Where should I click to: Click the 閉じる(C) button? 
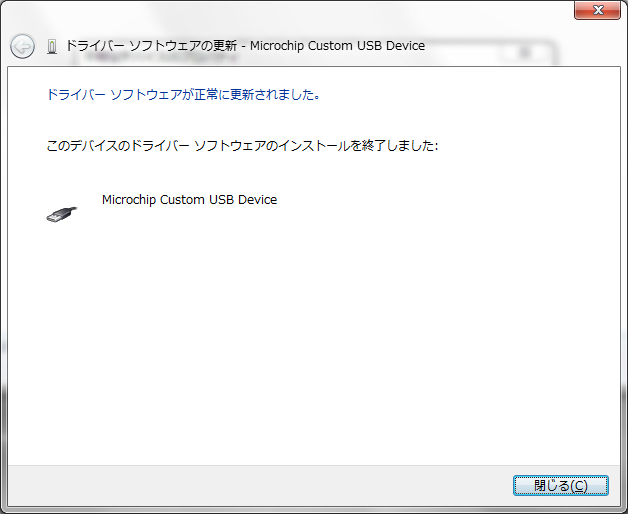[561, 486]
